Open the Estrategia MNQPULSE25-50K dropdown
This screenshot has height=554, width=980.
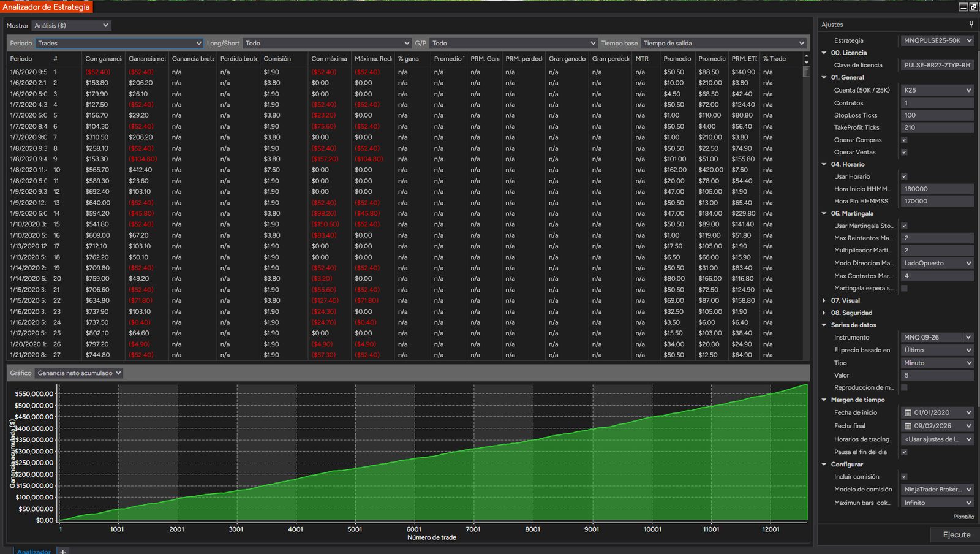(x=937, y=40)
